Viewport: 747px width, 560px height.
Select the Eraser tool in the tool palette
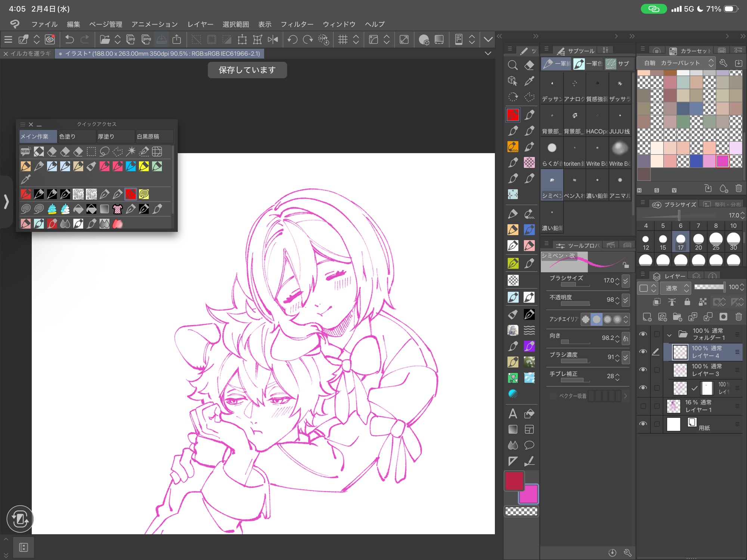pos(529,65)
